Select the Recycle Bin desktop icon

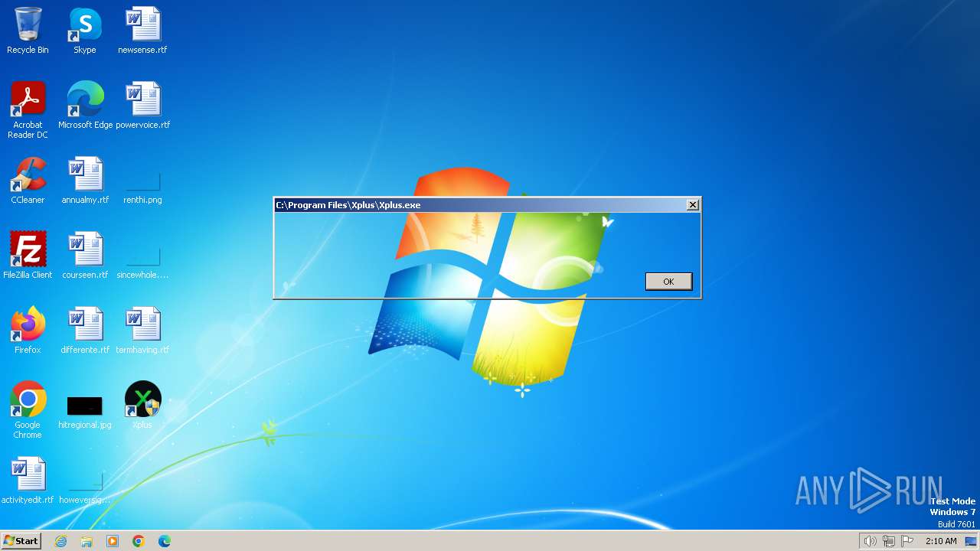click(x=28, y=31)
